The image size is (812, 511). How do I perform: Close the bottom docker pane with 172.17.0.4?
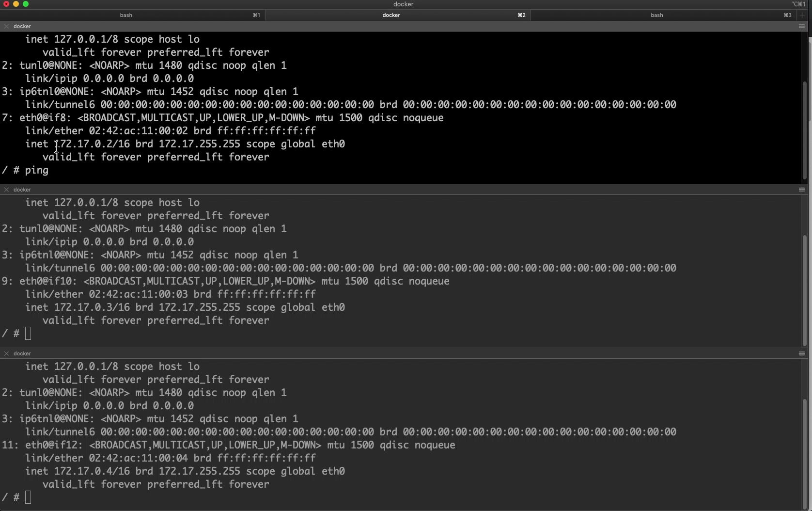(x=6, y=353)
